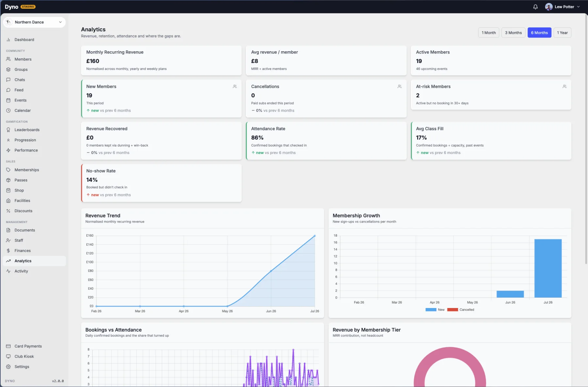Click the Members people icon in sidebar
Image resolution: width=588 pixels, height=387 pixels.
coord(8,59)
